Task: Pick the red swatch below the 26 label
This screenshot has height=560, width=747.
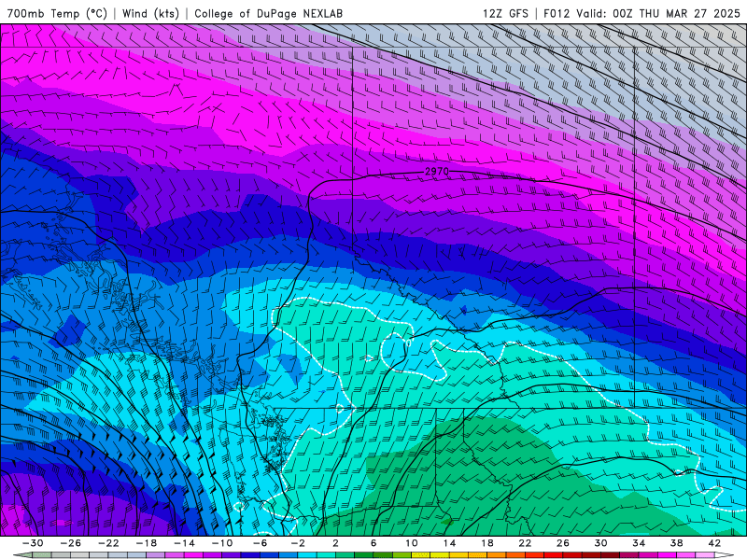Action: point(553,555)
